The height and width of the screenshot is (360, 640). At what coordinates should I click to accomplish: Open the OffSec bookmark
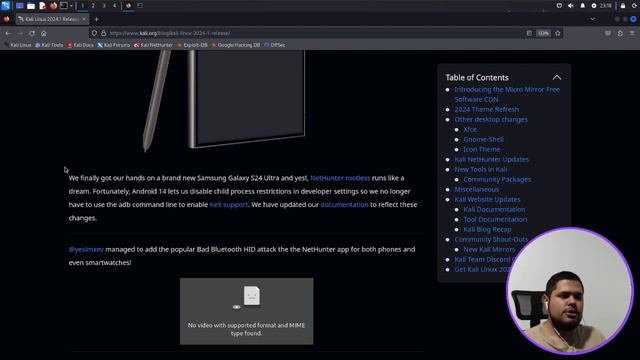[x=275, y=45]
